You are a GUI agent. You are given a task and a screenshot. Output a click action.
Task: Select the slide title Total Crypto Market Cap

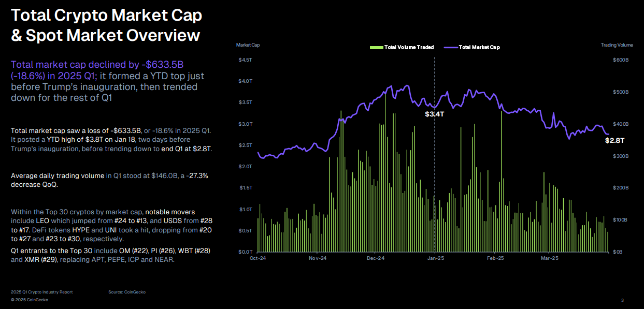[x=106, y=15]
